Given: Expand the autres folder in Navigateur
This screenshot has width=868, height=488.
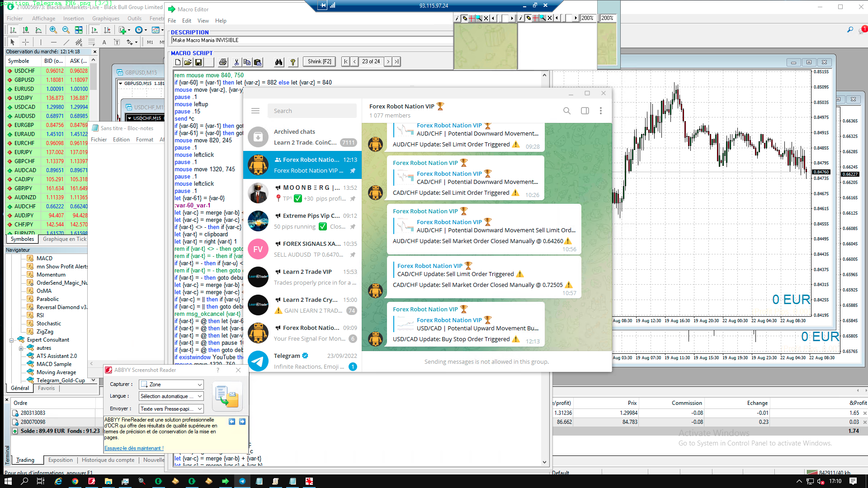Looking at the screenshot, I should [x=21, y=348].
